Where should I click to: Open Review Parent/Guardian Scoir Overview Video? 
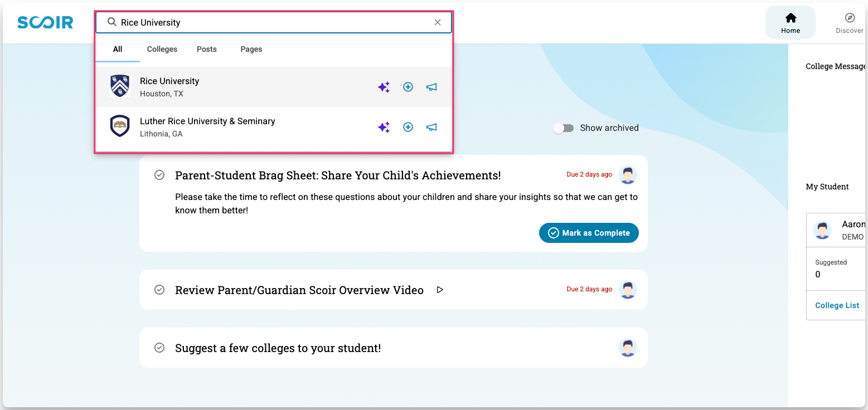point(299,290)
